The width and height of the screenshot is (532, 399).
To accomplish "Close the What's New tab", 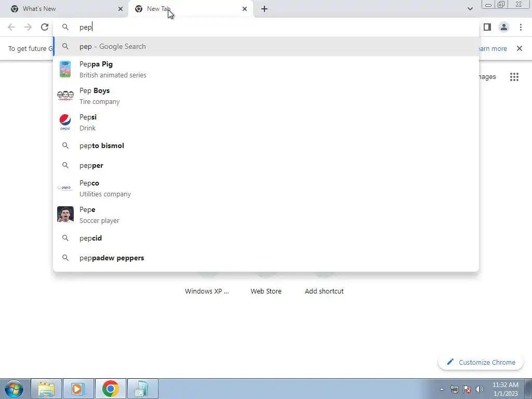I will pos(120,9).
